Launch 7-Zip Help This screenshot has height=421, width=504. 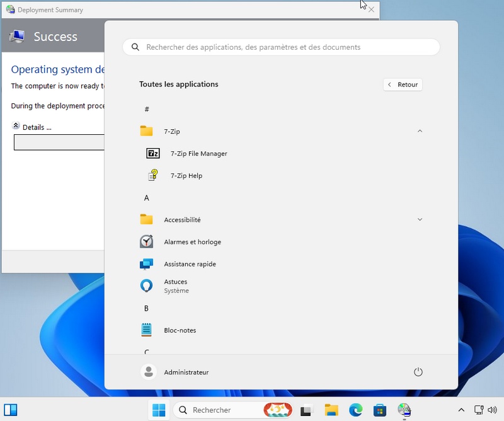pos(186,176)
